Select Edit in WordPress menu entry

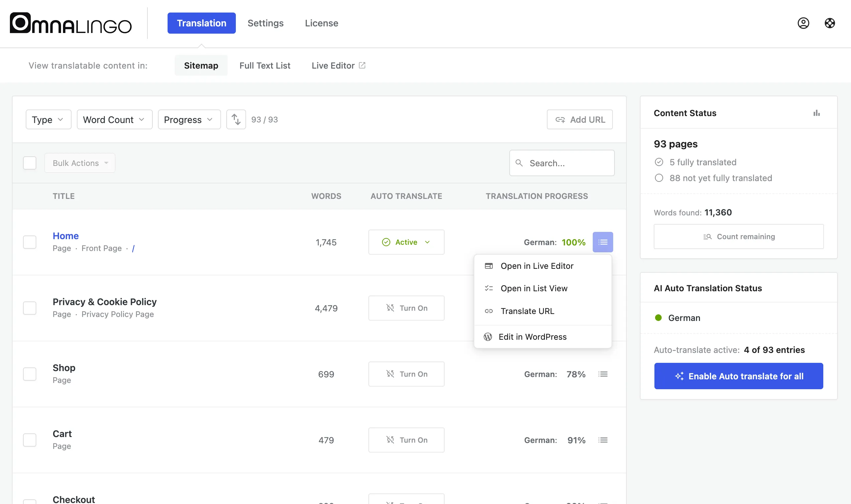coord(543,336)
